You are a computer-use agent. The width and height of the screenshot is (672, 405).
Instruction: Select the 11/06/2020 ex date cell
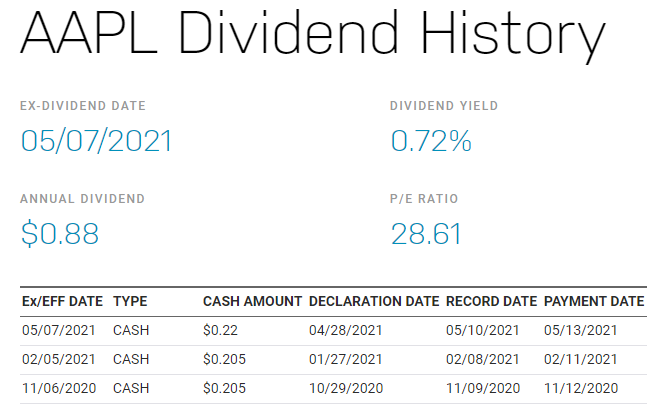pyautogui.click(x=59, y=388)
